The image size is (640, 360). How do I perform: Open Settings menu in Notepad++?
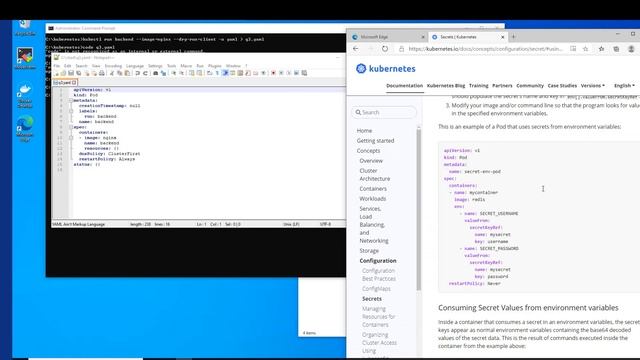point(155,66)
